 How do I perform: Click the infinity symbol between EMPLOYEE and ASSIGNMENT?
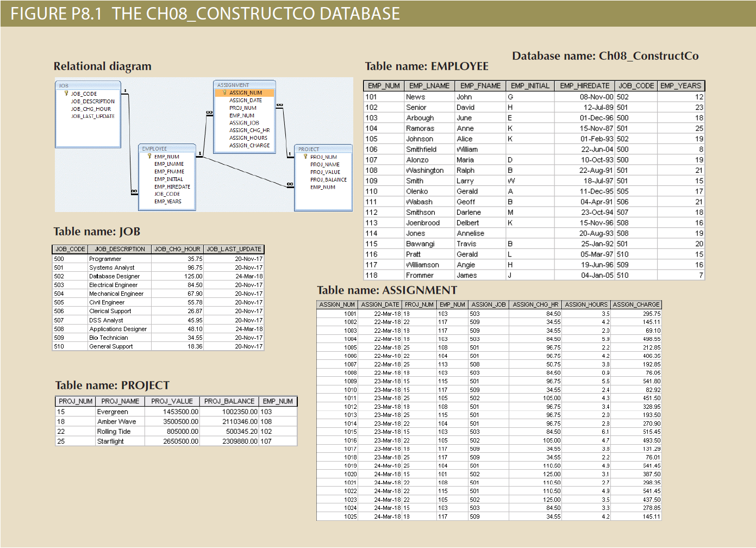(x=209, y=112)
